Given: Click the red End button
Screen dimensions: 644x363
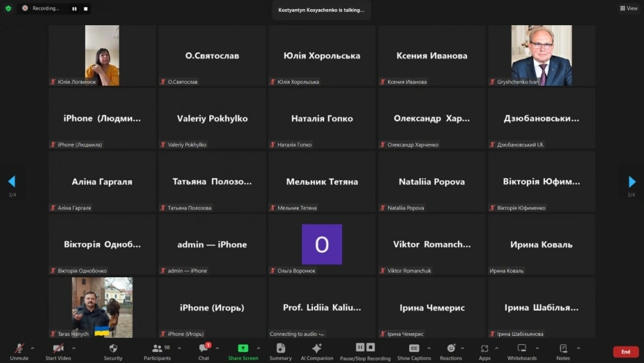Looking at the screenshot, I should 625,351.
